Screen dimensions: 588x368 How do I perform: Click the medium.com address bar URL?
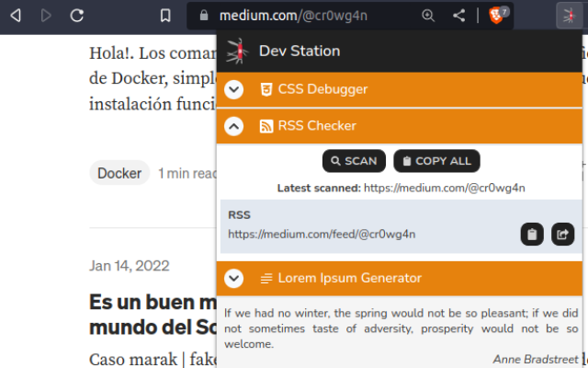pyautogui.click(x=293, y=16)
